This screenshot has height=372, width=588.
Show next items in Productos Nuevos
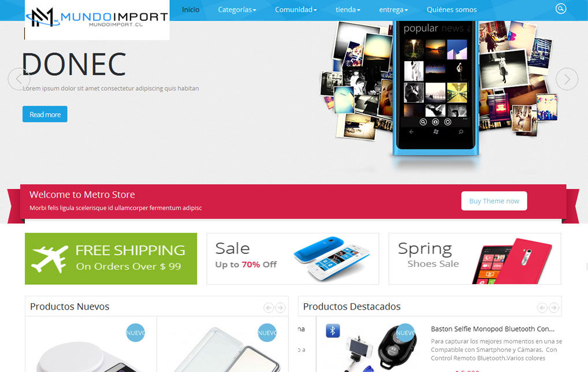pos(280,308)
